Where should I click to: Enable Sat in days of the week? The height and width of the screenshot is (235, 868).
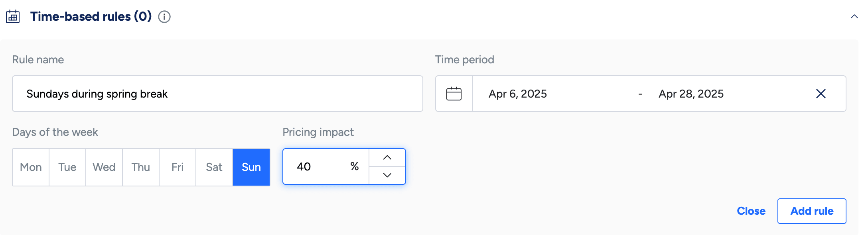point(214,167)
